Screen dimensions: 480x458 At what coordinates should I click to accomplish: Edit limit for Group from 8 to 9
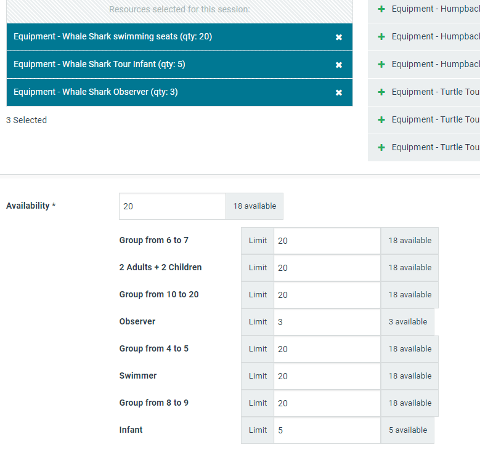327,403
